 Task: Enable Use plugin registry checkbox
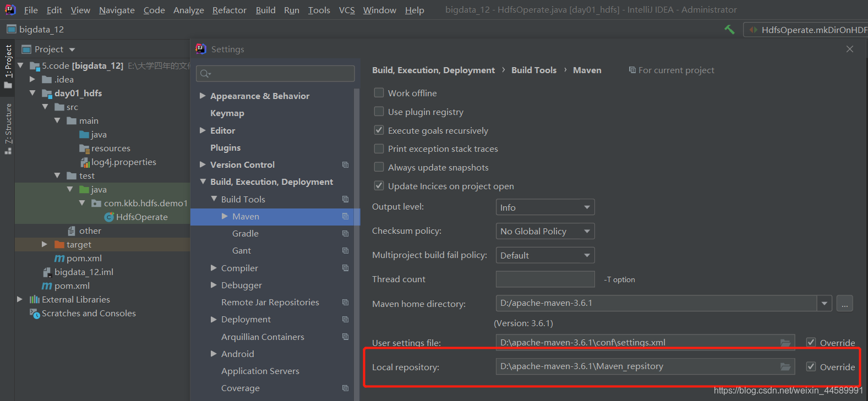point(379,112)
